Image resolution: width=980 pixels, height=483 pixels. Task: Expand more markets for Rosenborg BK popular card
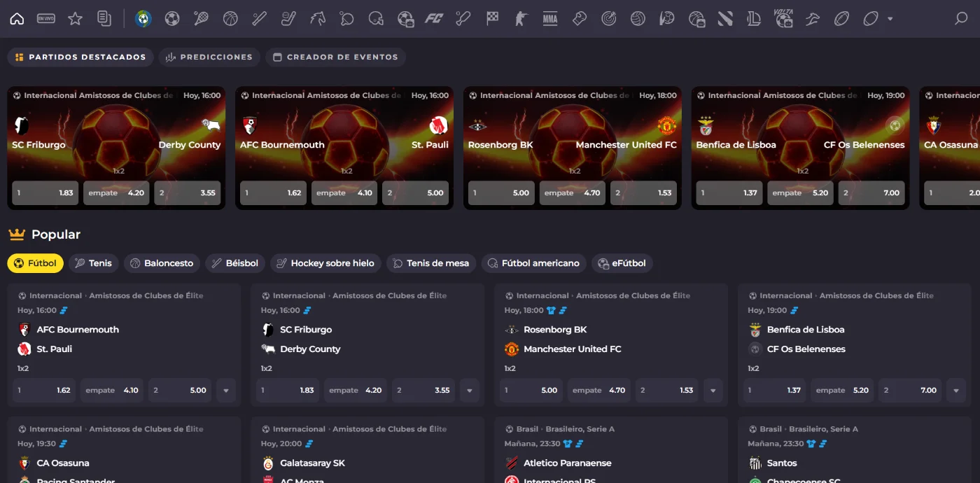[x=713, y=391]
